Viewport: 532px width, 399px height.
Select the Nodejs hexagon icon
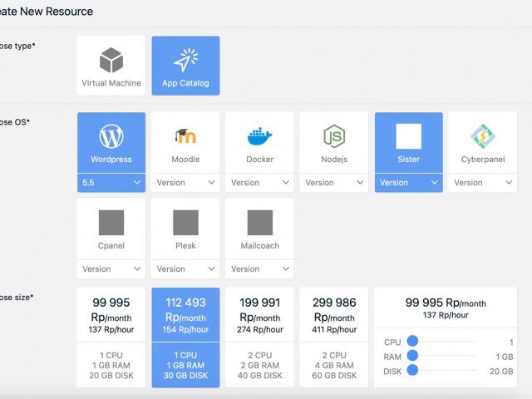(334, 136)
